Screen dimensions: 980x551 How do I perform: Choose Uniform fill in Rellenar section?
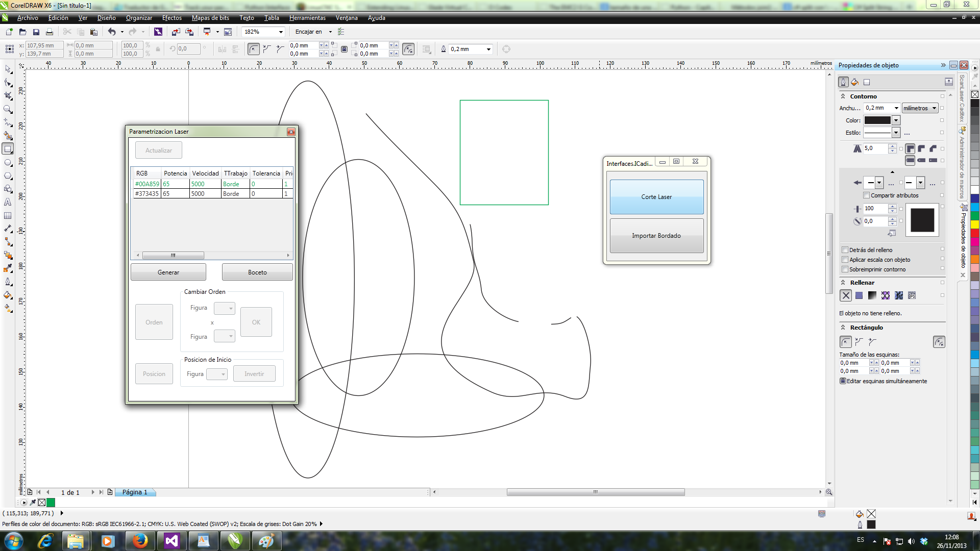click(x=859, y=295)
